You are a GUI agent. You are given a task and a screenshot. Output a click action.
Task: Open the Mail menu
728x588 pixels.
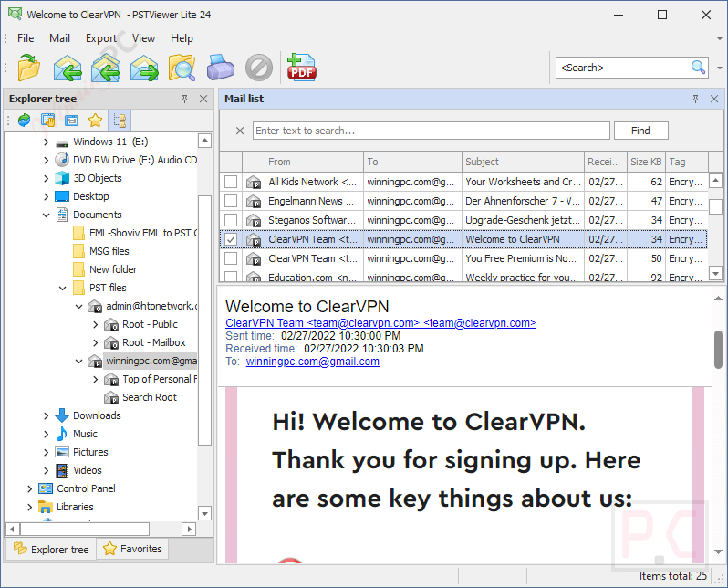point(59,38)
